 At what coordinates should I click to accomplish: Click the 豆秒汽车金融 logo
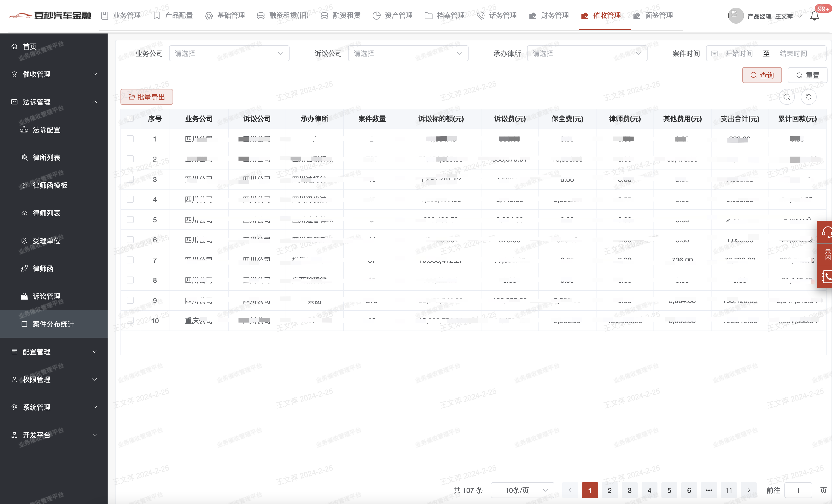pyautogui.click(x=50, y=16)
